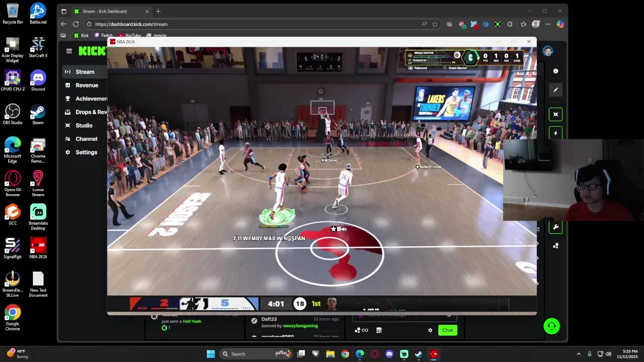Image resolution: width=644 pixels, height=362 pixels.
Task: Open File Explorer from the taskbar
Action: (x=330, y=354)
